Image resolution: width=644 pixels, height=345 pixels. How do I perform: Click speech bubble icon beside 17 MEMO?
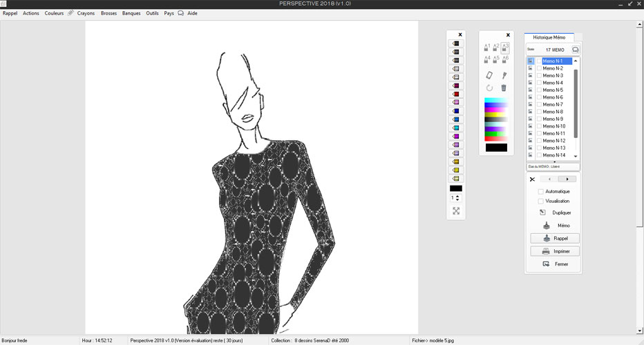coord(575,50)
